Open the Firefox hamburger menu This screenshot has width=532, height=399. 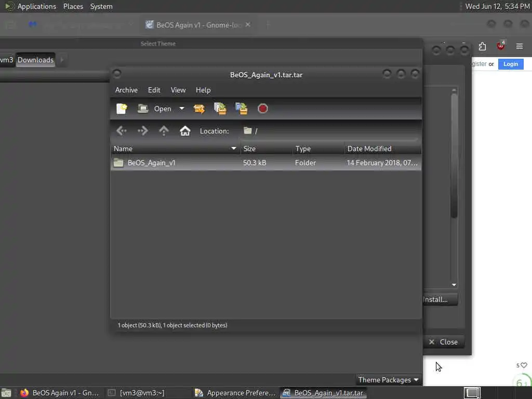point(520,46)
